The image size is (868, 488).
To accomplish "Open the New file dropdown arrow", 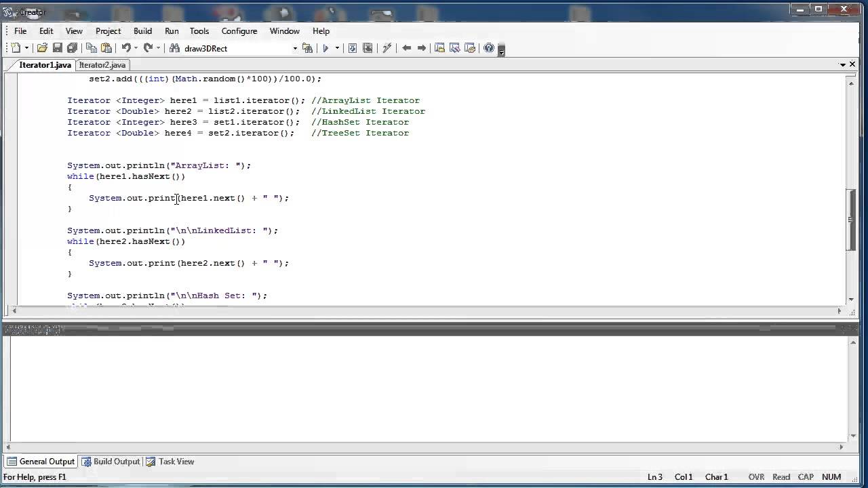I will click(26, 48).
